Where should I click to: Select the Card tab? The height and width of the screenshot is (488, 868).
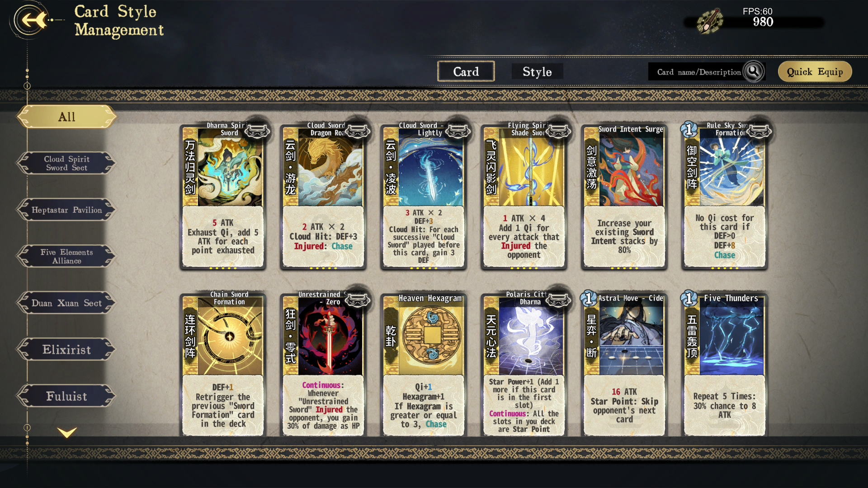[x=466, y=71]
